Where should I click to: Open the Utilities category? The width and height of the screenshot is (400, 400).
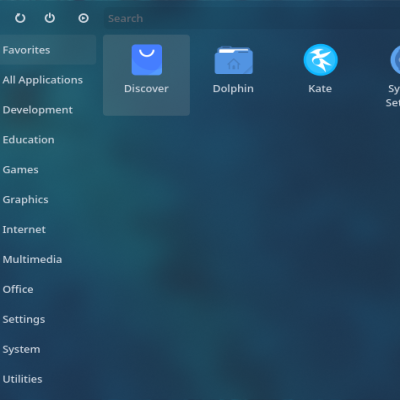(x=48, y=379)
